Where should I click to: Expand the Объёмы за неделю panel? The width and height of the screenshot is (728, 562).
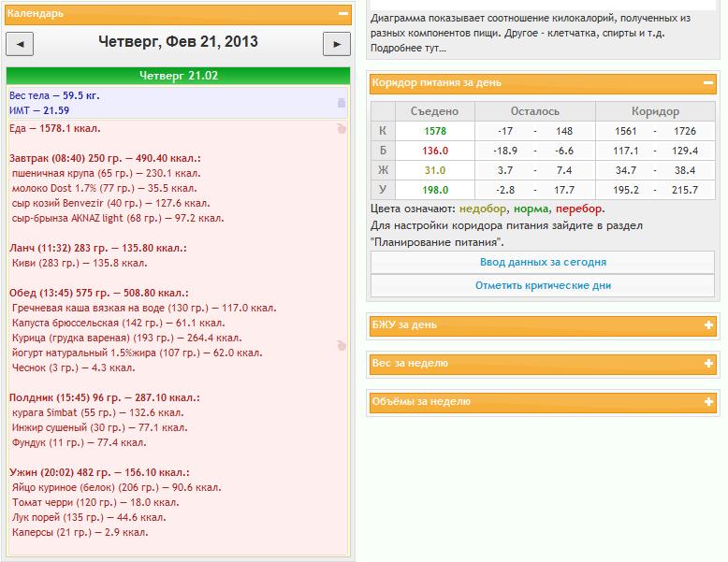708,402
